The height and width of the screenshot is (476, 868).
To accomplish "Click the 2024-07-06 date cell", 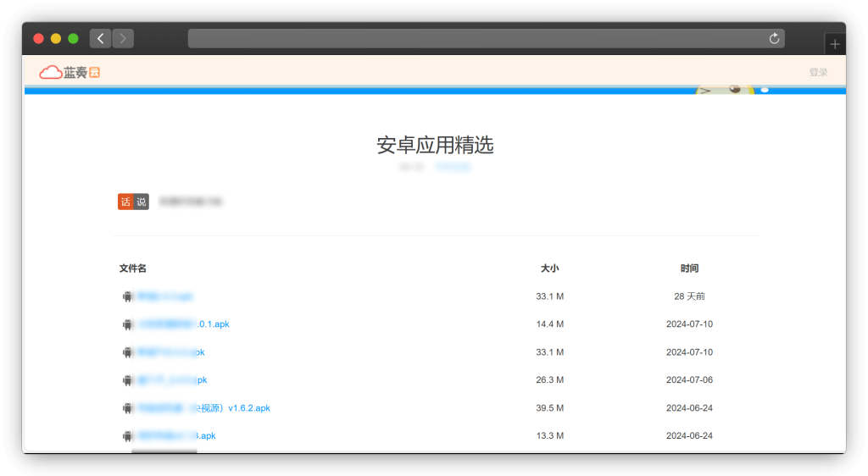I will [689, 379].
